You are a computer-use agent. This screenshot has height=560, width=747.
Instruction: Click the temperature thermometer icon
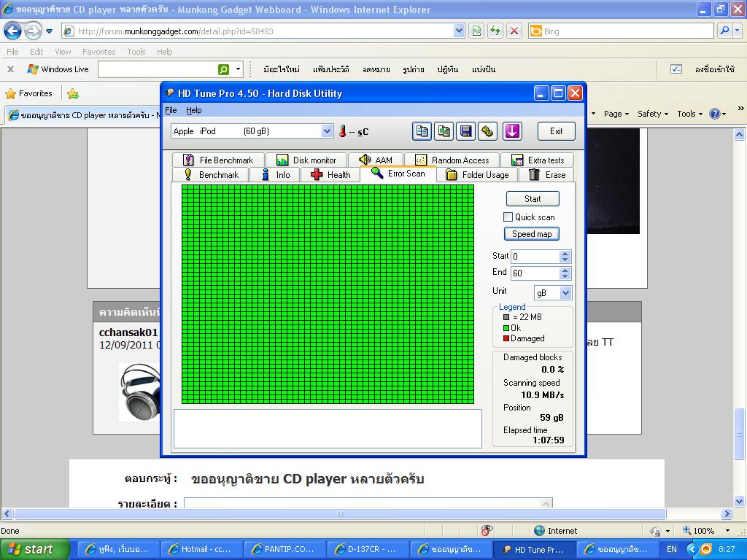pyautogui.click(x=342, y=131)
